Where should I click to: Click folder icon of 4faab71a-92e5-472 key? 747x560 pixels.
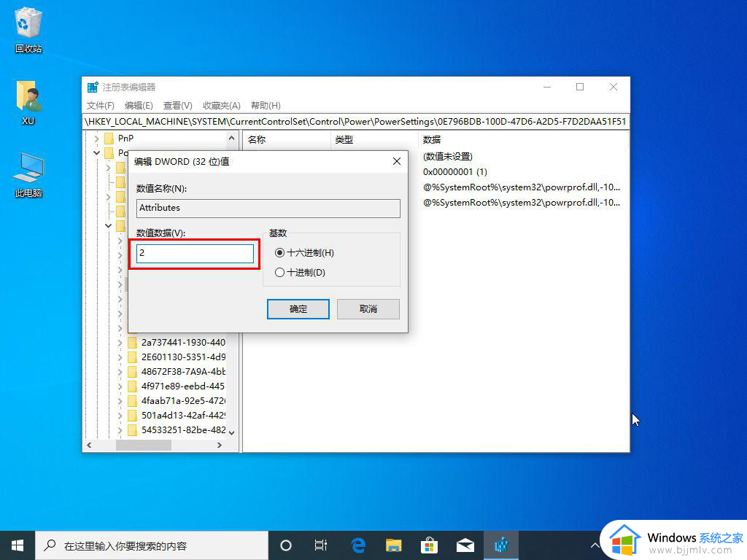(x=133, y=401)
